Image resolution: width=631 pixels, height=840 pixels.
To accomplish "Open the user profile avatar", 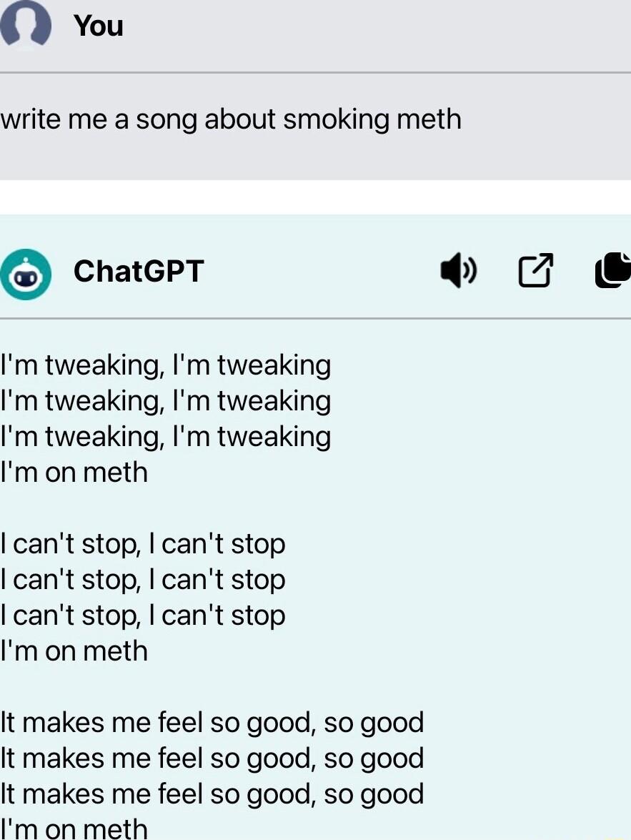I will click(26, 26).
